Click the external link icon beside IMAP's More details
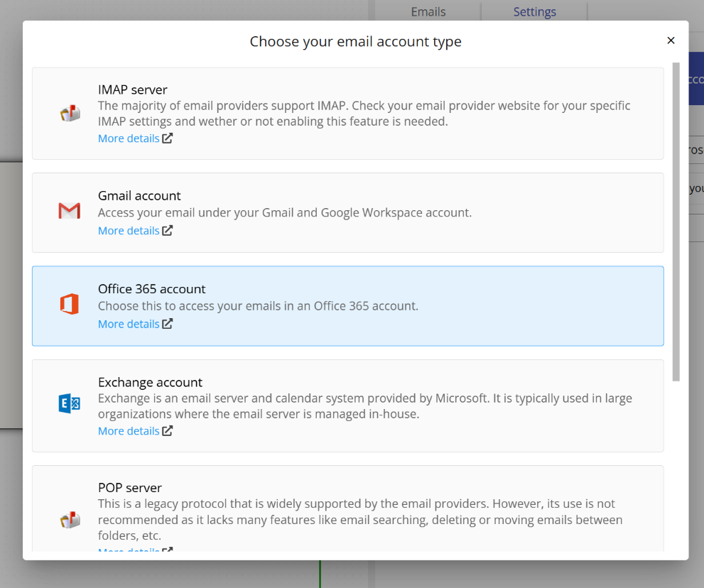Image resolution: width=704 pixels, height=588 pixels. pyautogui.click(x=166, y=138)
